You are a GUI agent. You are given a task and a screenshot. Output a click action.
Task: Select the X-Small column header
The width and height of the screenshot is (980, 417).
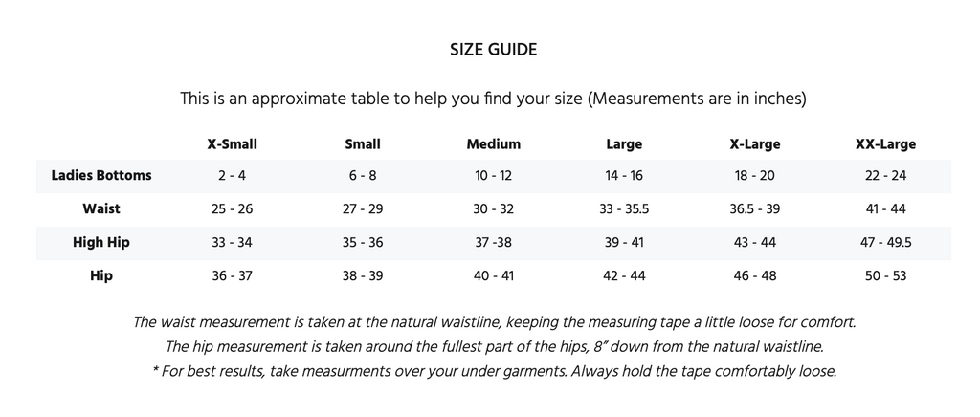pyautogui.click(x=232, y=144)
